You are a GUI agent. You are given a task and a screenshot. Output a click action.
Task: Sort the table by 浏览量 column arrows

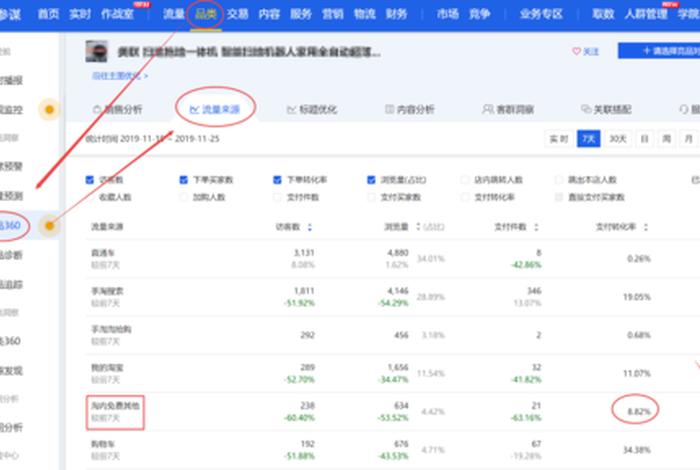coord(418,227)
